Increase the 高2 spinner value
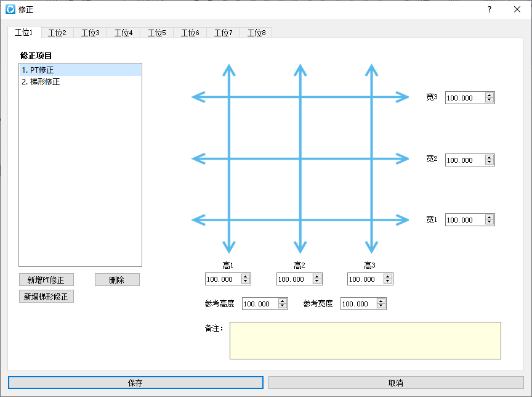The height and width of the screenshot is (397, 532). pos(317,276)
